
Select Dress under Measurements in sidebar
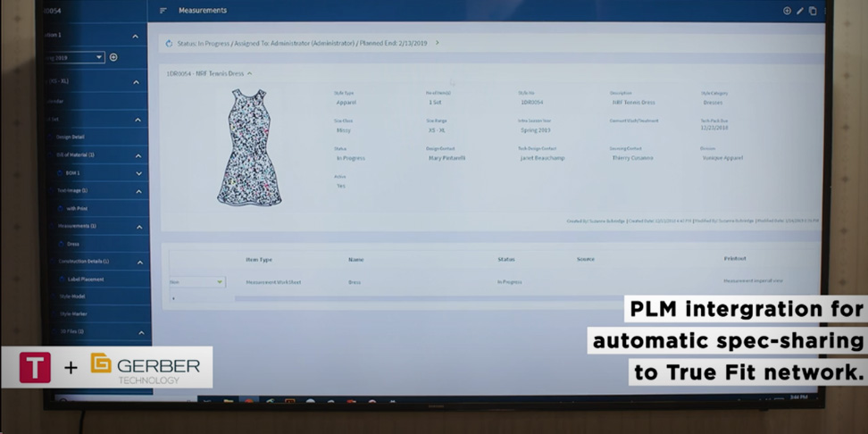[73, 244]
